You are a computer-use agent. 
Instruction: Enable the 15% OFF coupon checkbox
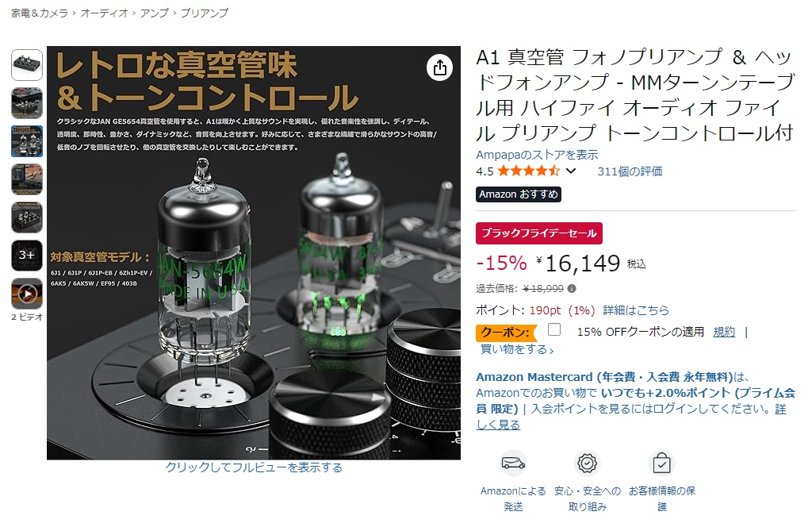pyautogui.click(x=554, y=329)
